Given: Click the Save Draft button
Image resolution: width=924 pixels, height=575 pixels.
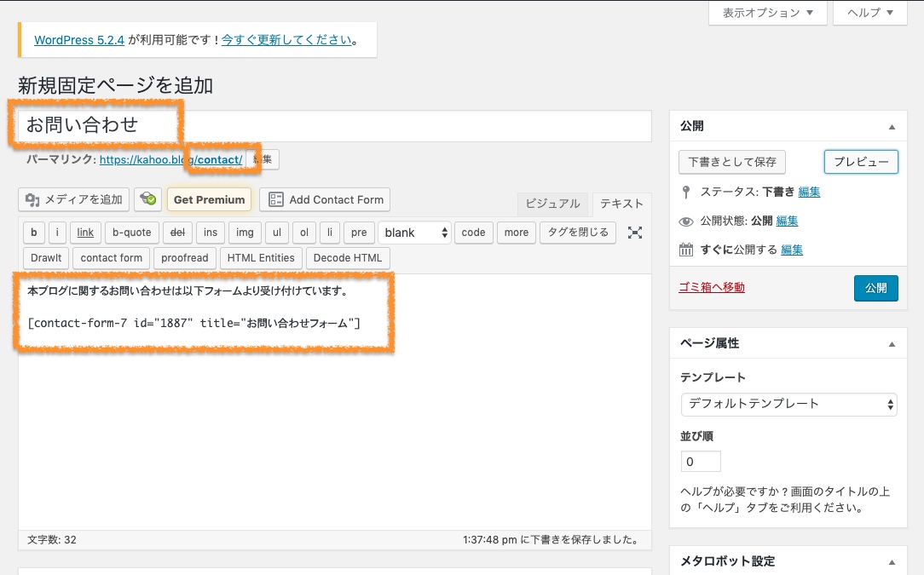Looking at the screenshot, I should (x=732, y=162).
